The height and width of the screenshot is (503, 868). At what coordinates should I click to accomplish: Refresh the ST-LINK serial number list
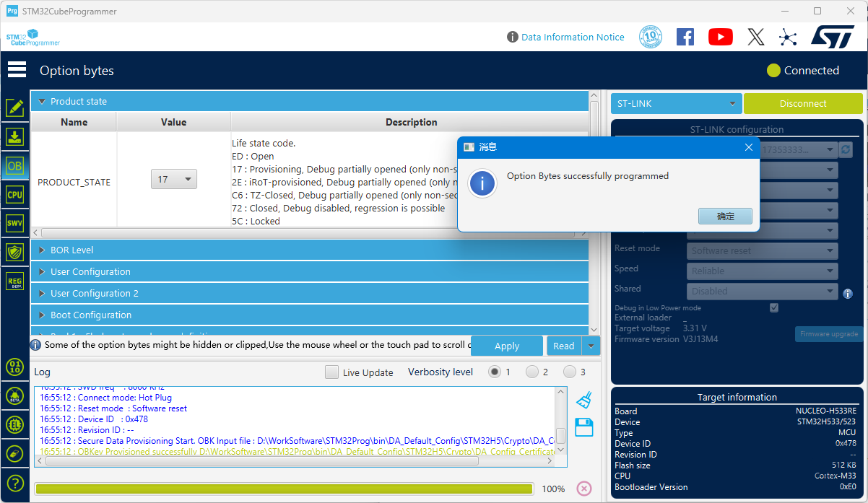[x=846, y=149]
